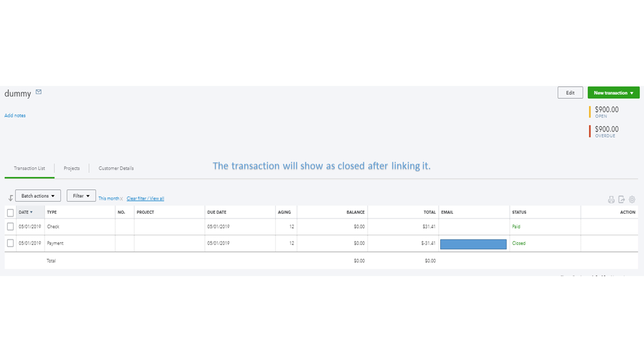644x362 pixels.
Task: Sort by the Date column header
Action: pyautogui.click(x=26, y=212)
